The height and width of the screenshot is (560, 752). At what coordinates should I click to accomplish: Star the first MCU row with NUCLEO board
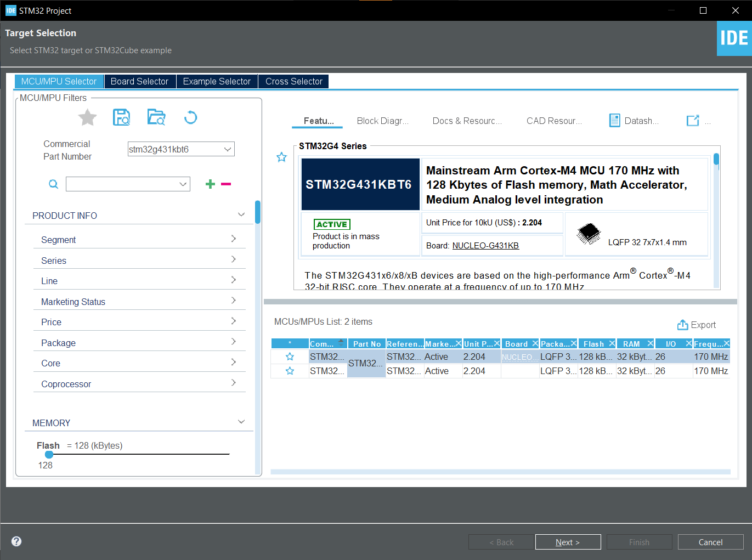(290, 357)
